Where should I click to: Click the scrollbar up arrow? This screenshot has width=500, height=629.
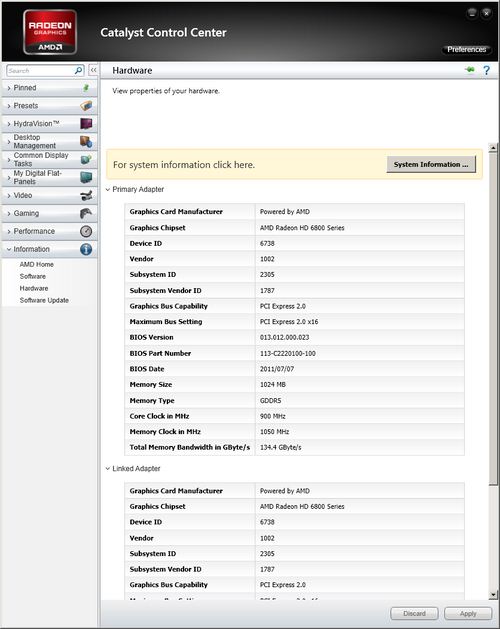pos(493,148)
